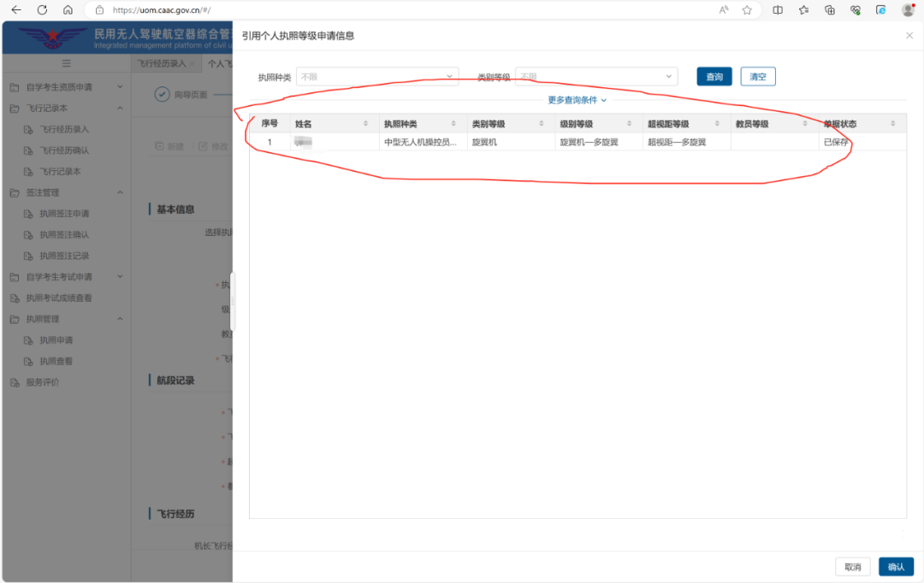Collapse 飞行记录本 menu
The height and width of the screenshot is (583, 924).
pos(67,109)
